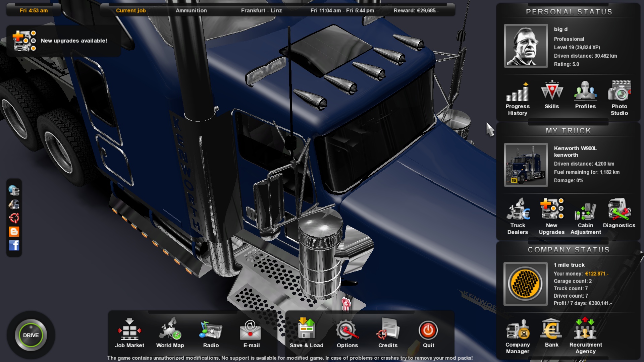Screen dimensions: 644x362
Task: Click the 'Level 19 (39,824 XP)' text
Action: coord(577,47)
